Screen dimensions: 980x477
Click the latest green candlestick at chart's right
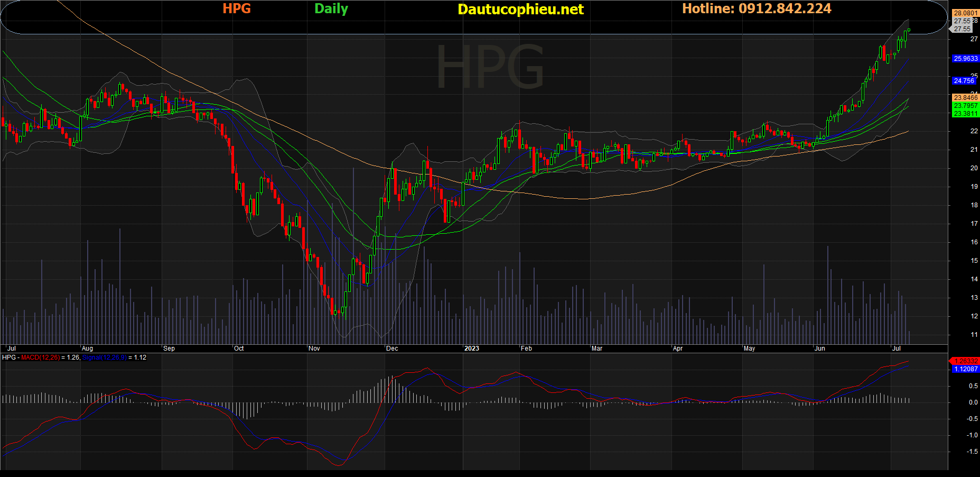pyautogui.click(x=909, y=30)
